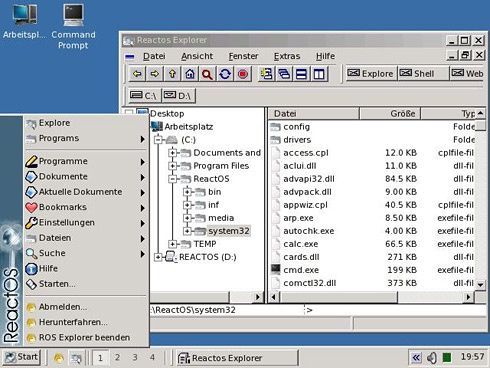Expand the bin folder node
Screen dimensions: 490x368
pos(187,192)
